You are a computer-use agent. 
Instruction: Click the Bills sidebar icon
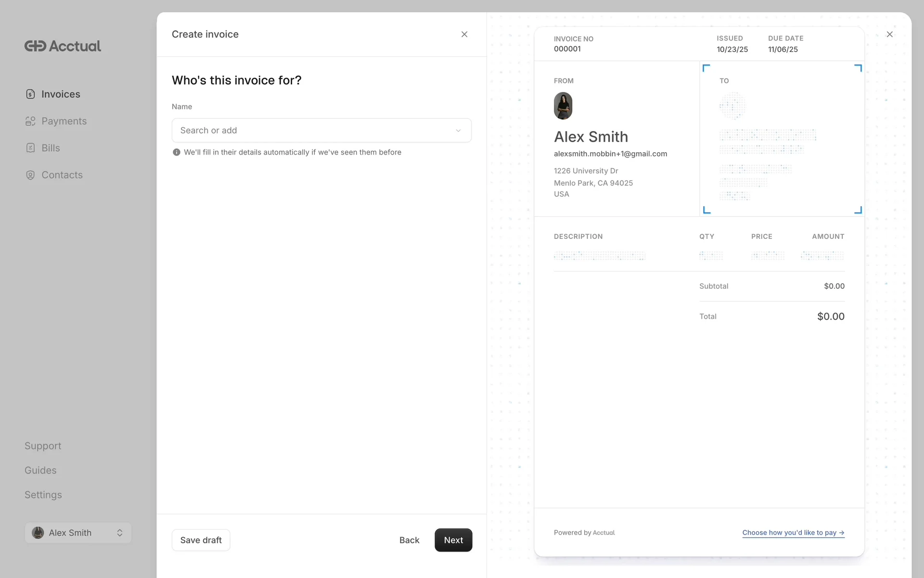pos(30,148)
